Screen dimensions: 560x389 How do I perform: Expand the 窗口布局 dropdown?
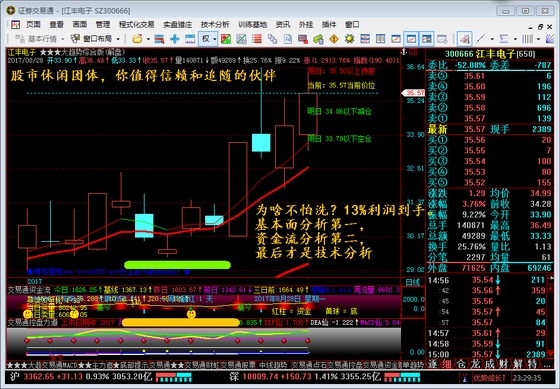pos(118,39)
